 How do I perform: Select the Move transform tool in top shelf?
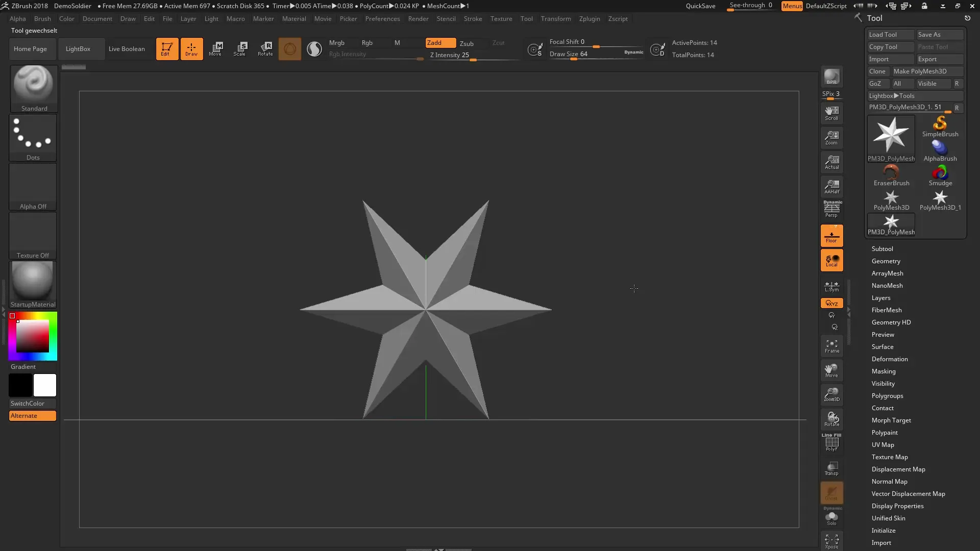(x=215, y=49)
